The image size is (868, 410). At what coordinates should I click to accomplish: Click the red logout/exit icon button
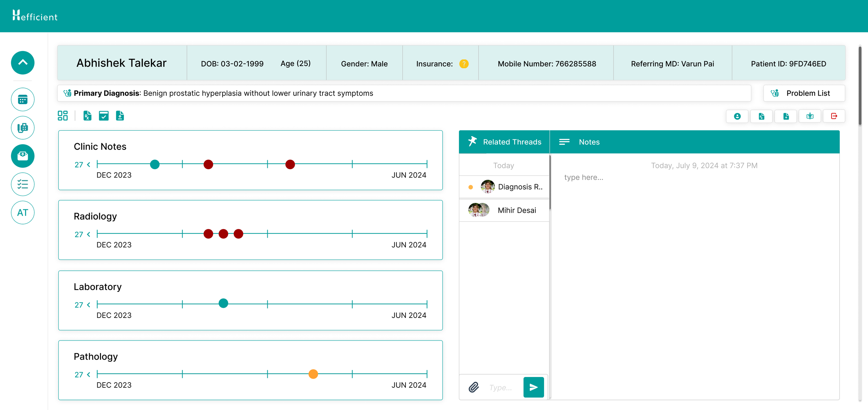[834, 116]
